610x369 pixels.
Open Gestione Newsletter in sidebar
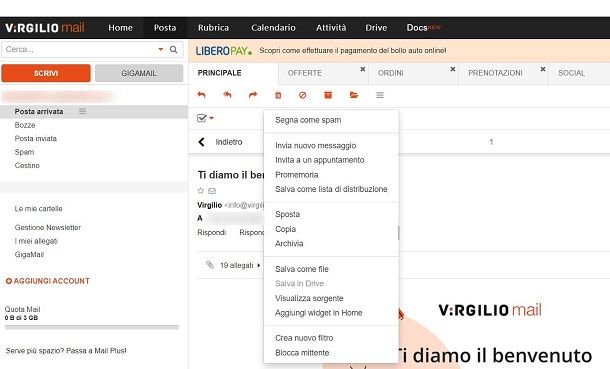tap(48, 227)
